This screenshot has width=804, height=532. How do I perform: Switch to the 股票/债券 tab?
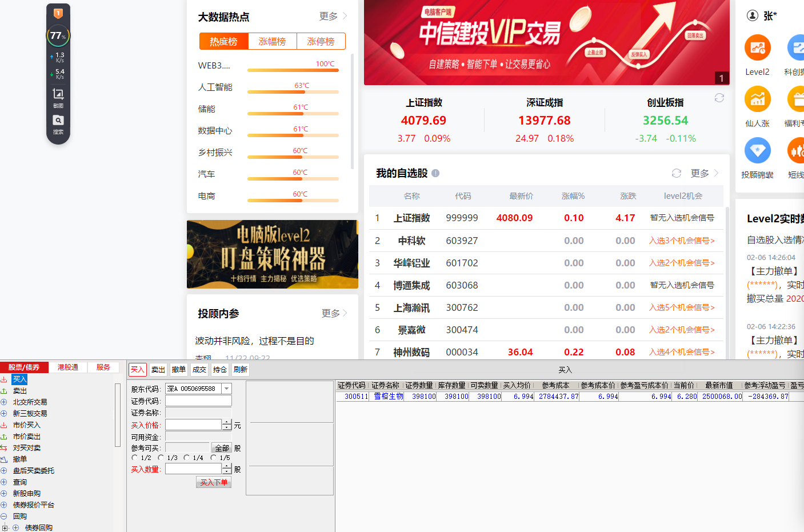point(24,367)
